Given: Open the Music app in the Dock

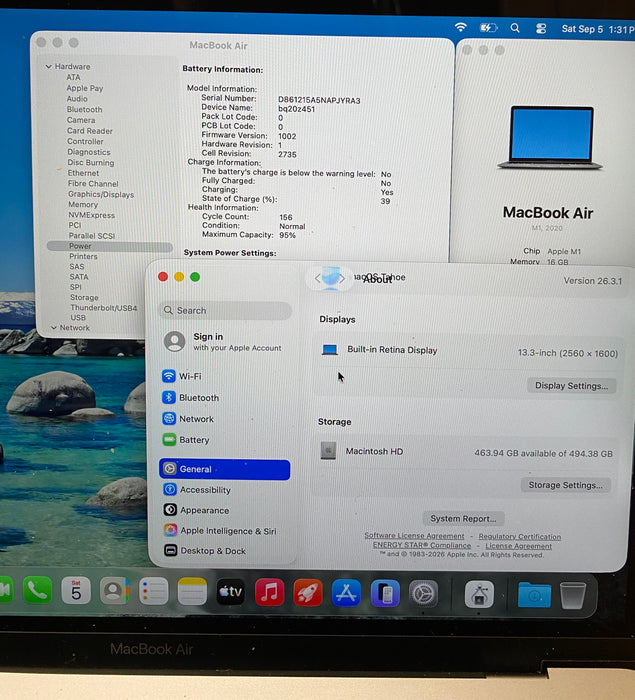Looking at the screenshot, I should click(x=269, y=592).
